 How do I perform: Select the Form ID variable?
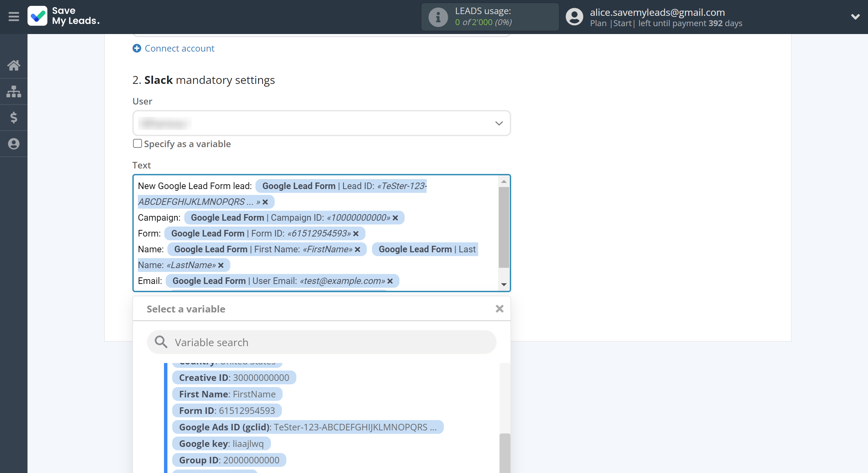[x=227, y=411]
